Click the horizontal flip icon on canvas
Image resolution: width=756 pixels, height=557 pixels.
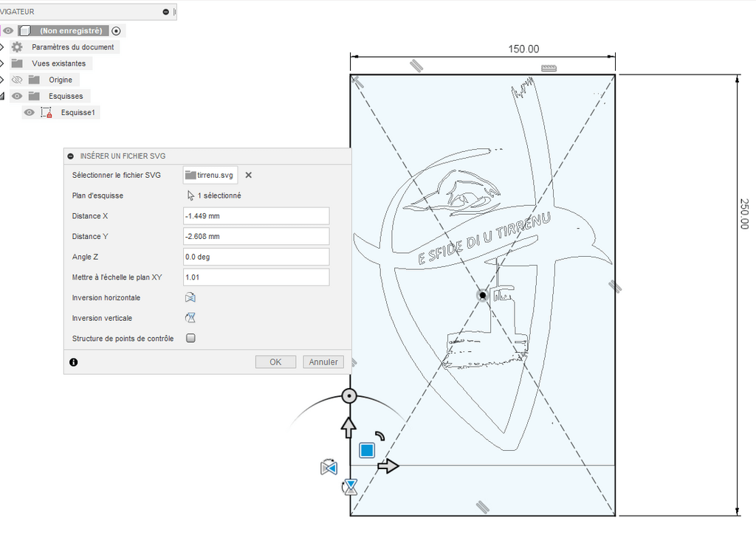[x=329, y=468]
